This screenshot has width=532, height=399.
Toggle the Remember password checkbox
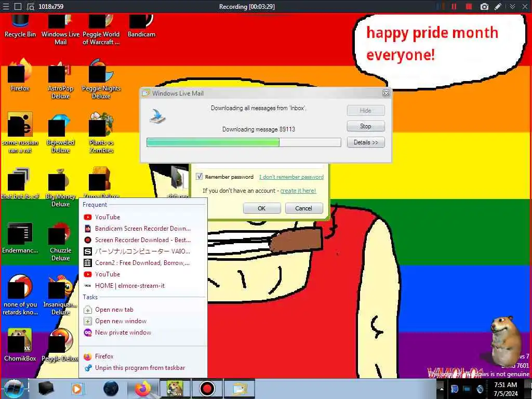[199, 177]
